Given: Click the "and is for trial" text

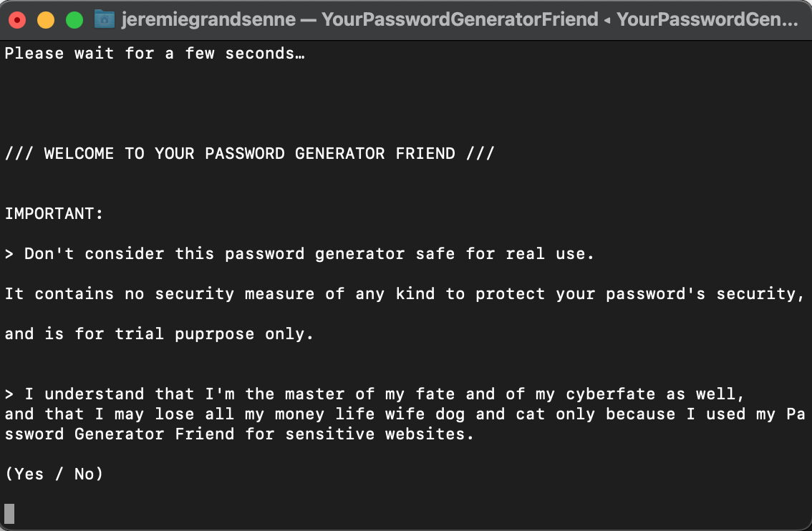Looking at the screenshot, I should click(79, 333).
